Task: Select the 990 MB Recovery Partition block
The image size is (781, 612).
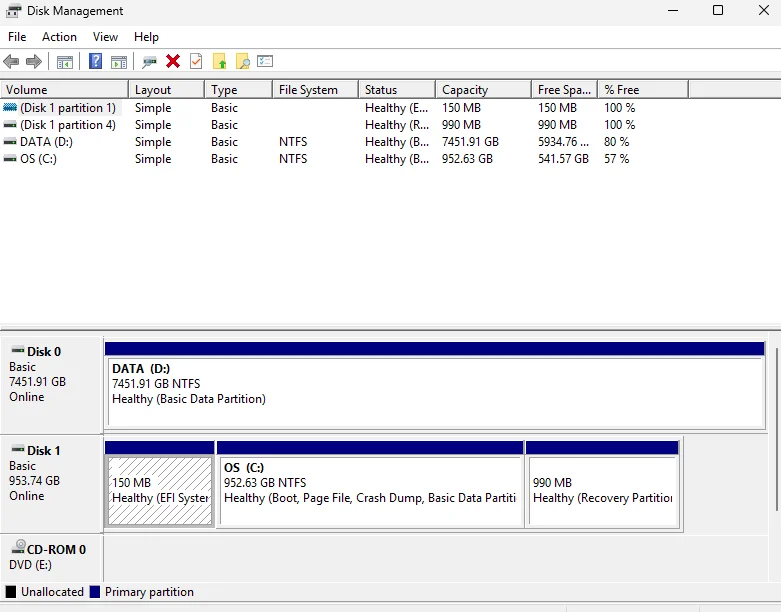Action: pyautogui.click(x=602, y=484)
